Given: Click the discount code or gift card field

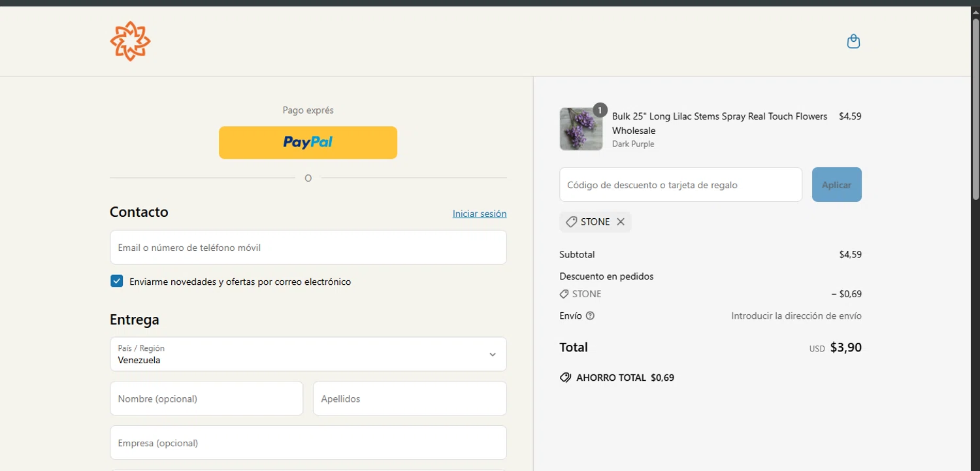Looking at the screenshot, I should click(681, 185).
